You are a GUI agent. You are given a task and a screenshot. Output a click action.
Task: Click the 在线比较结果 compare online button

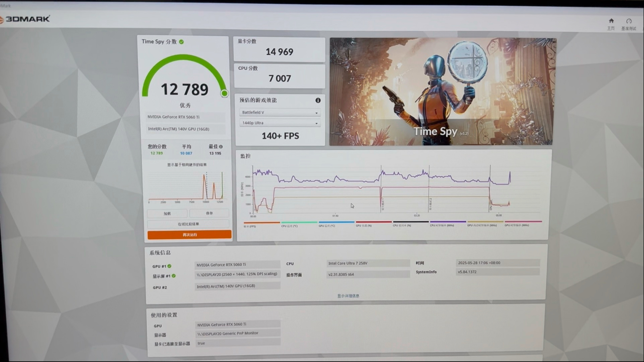[x=189, y=224]
